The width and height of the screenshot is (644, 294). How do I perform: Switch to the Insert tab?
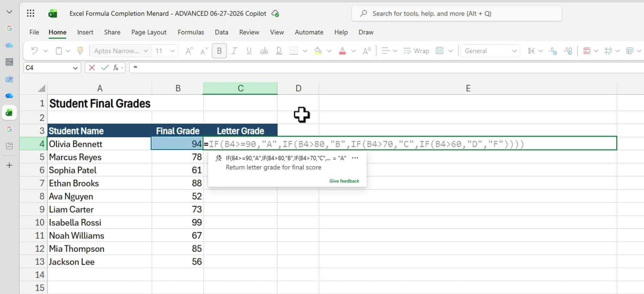pyautogui.click(x=85, y=32)
